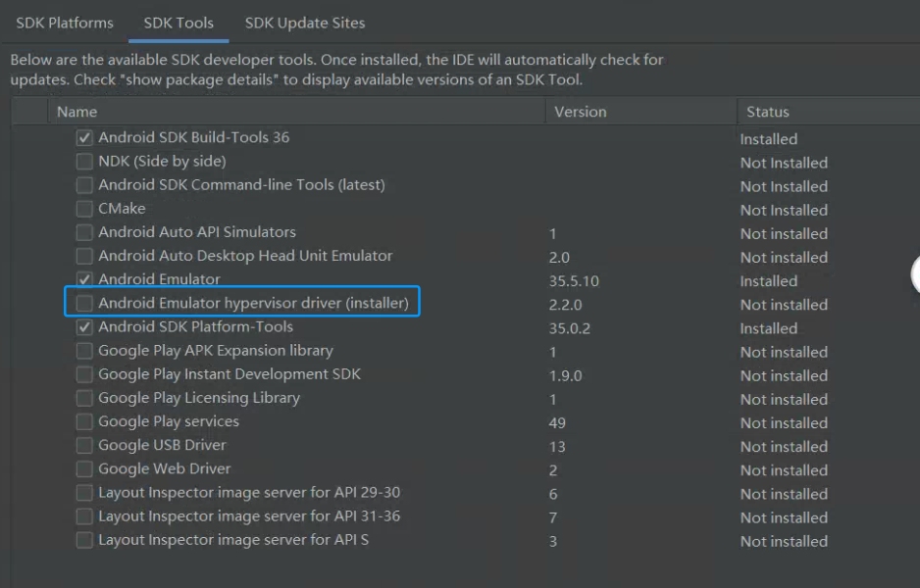Image resolution: width=920 pixels, height=588 pixels.
Task: Enable the NDK (Side by side) checkbox
Action: pyautogui.click(x=84, y=161)
